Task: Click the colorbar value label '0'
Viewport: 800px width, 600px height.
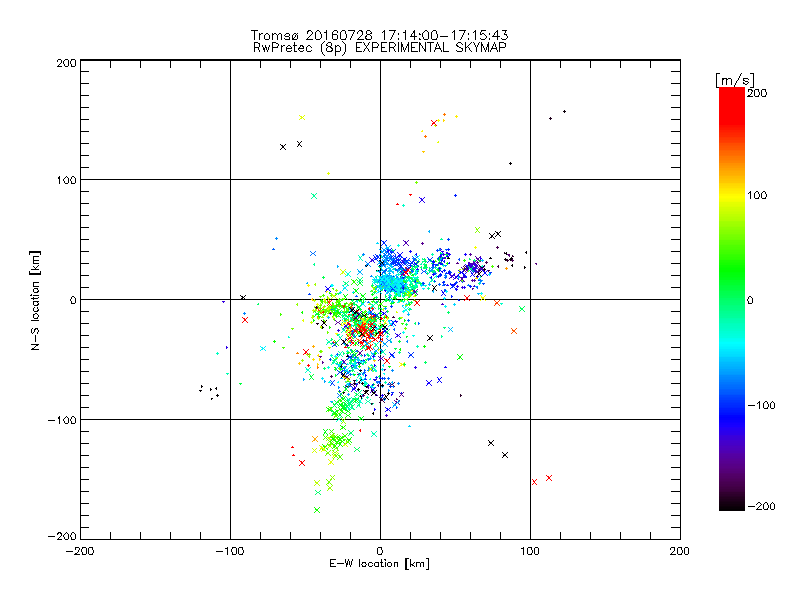Action: (x=750, y=300)
